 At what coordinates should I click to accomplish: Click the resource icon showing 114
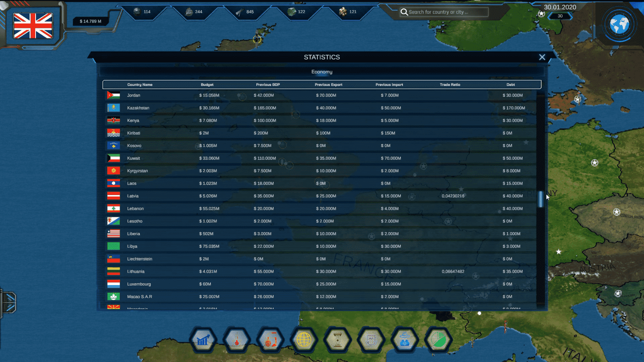pyautogui.click(x=137, y=11)
